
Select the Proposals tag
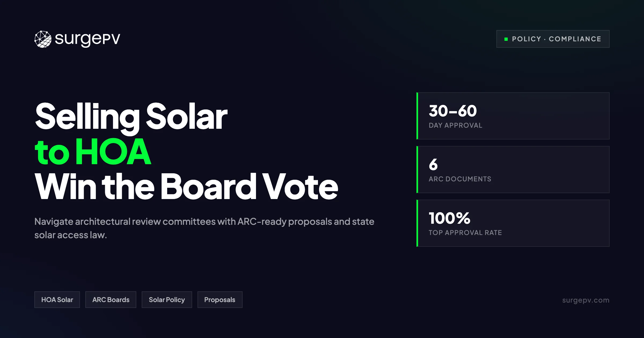220,300
